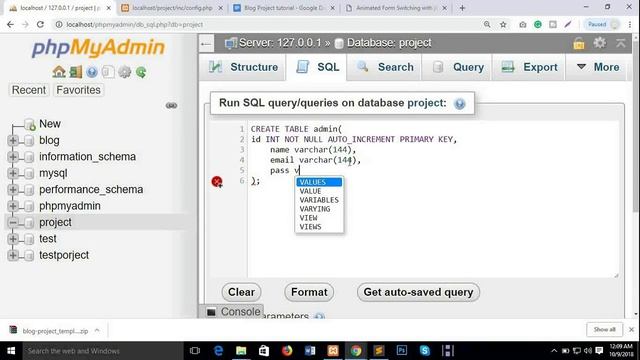Click the red error marker on line 6

[217, 181]
